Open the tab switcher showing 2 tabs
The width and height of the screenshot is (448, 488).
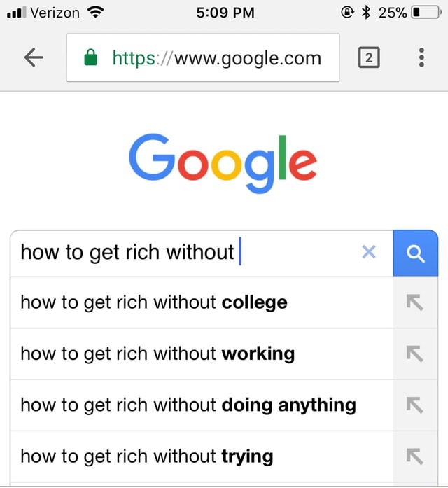point(369,58)
